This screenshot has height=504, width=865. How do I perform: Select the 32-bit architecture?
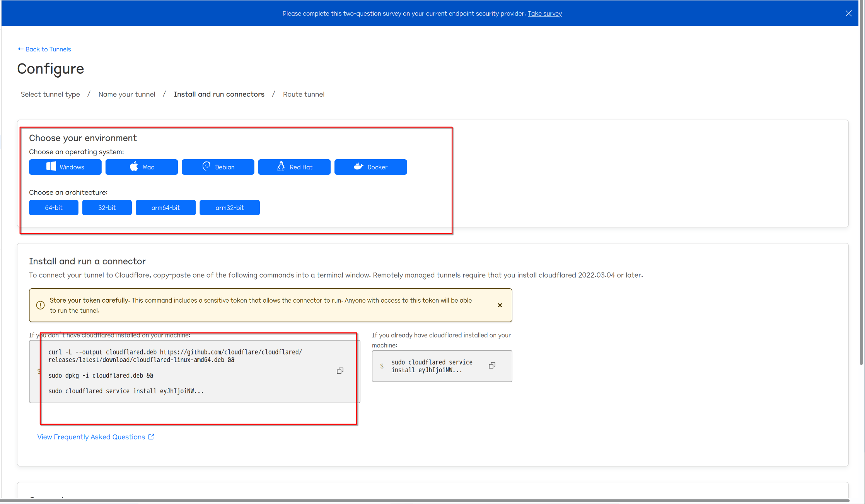107,208
